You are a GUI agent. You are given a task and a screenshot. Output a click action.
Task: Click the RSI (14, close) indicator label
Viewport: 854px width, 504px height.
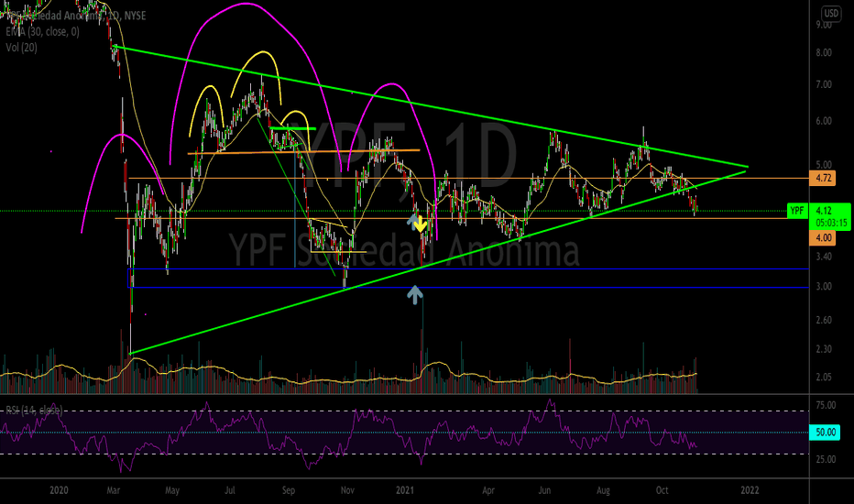coord(34,411)
